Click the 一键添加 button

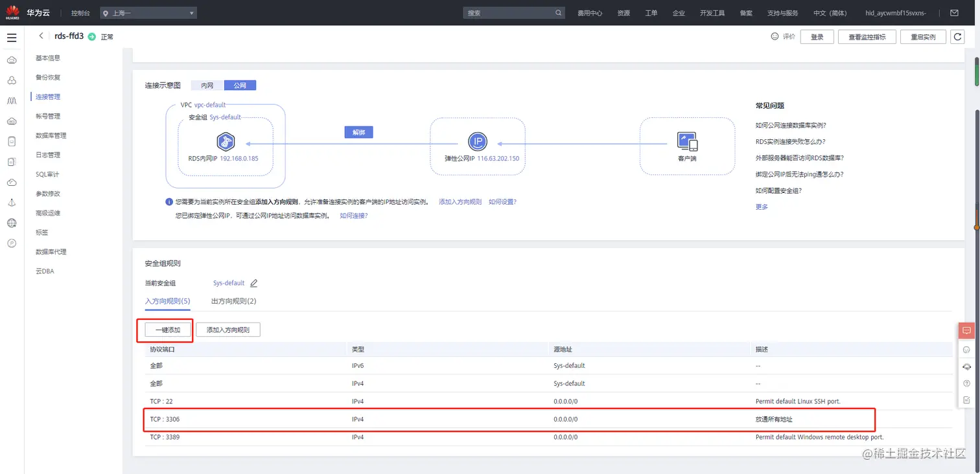(x=167, y=330)
